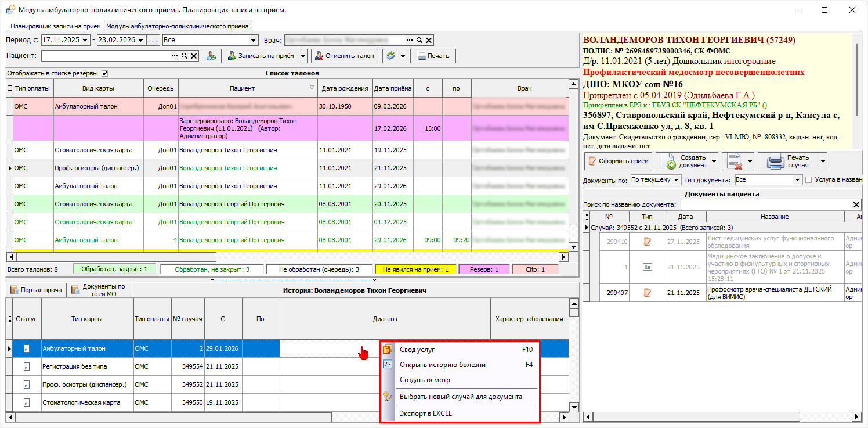Screen dimensions: 868x428
Task: Click the patient add icon next to Пациент field
Action: coord(211,56)
